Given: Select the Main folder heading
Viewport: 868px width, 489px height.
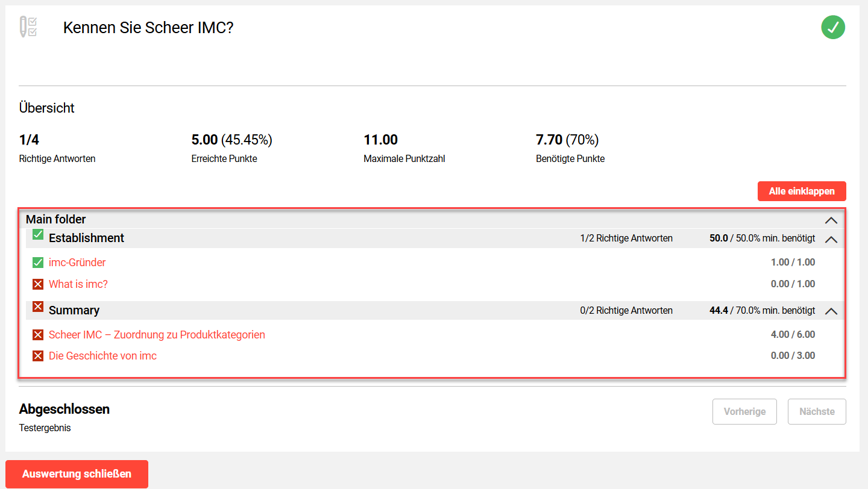Looking at the screenshot, I should point(56,219).
